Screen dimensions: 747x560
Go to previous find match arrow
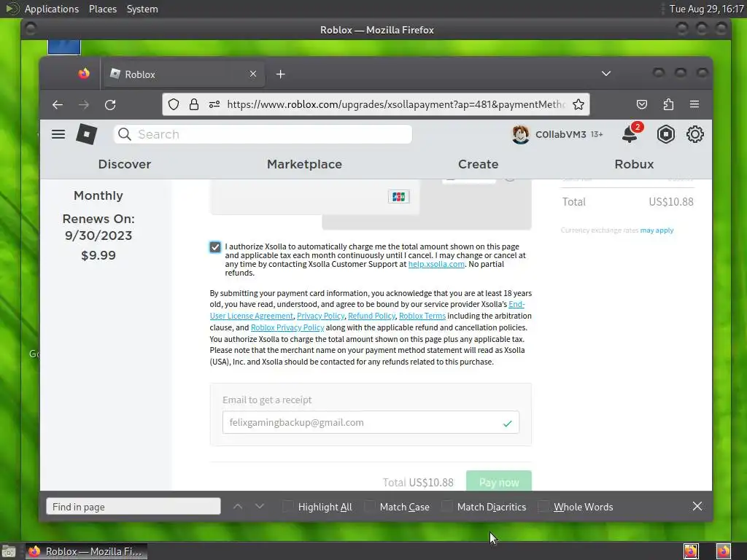click(x=238, y=506)
